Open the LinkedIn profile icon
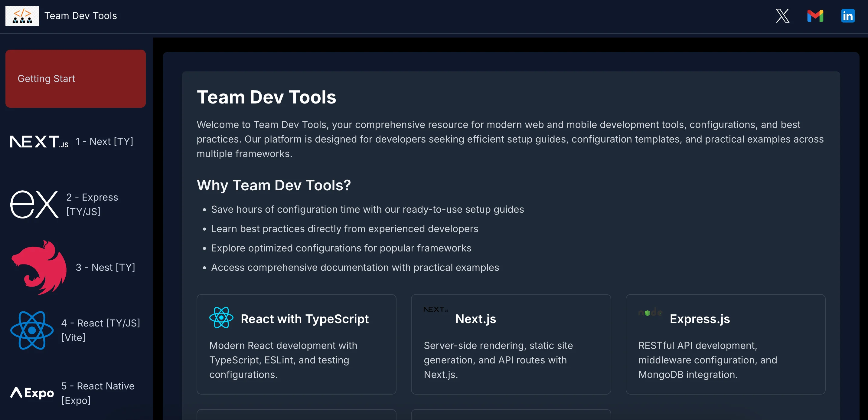This screenshot has height=420, width=868. 848,15
